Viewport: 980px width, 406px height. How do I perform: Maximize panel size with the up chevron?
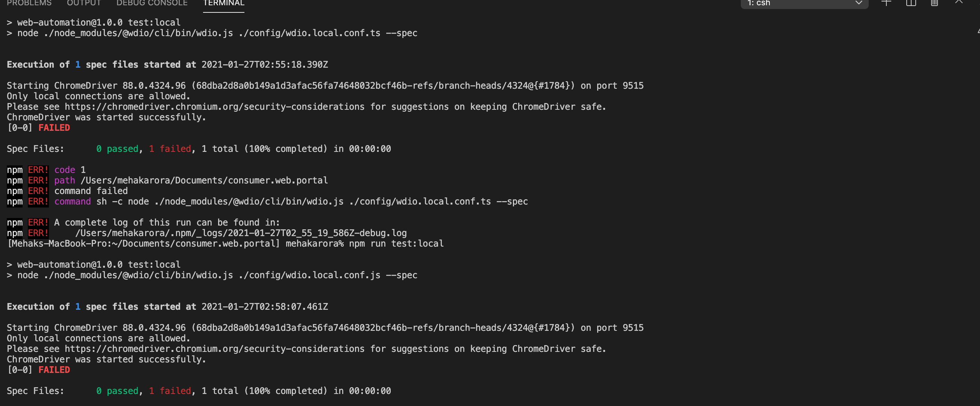(x=959, y=2)
